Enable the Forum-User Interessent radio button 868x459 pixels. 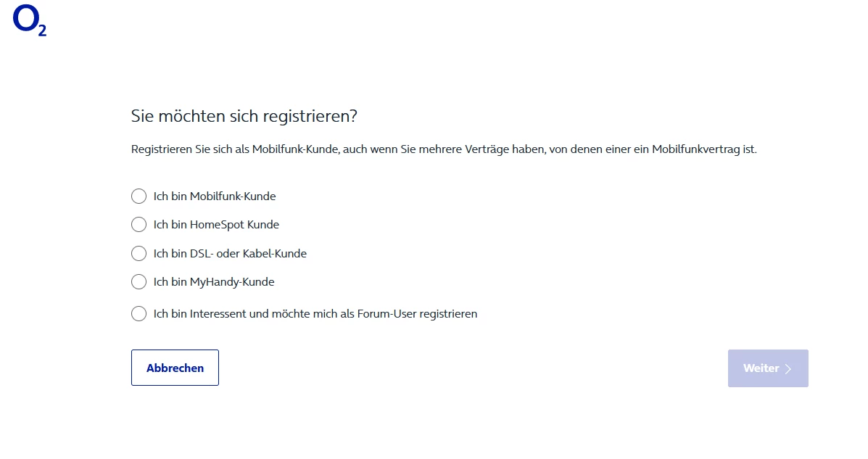click(139, 314)
